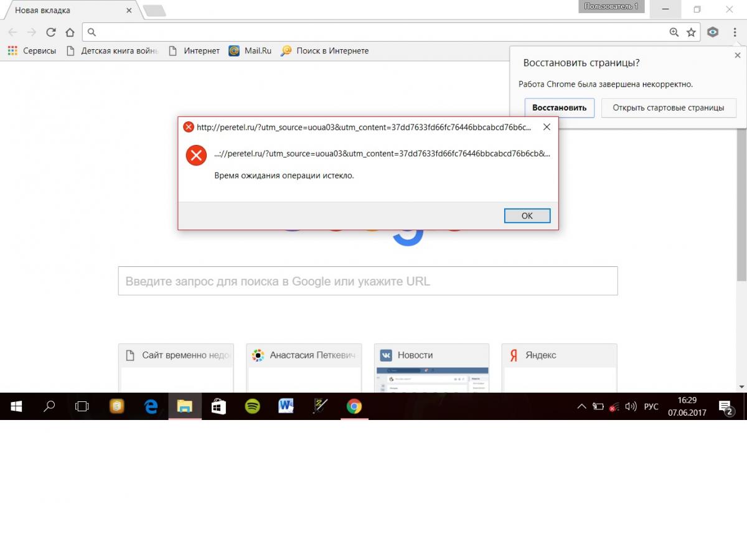Reload the current page
The height and width of the screenshot is (560, 747).
tap(51, 32)
